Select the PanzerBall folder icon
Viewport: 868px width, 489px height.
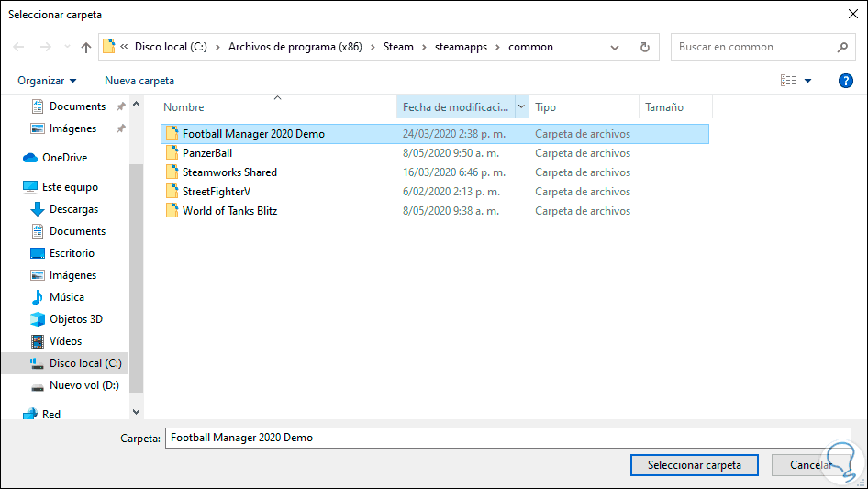(x=172, y=153)
